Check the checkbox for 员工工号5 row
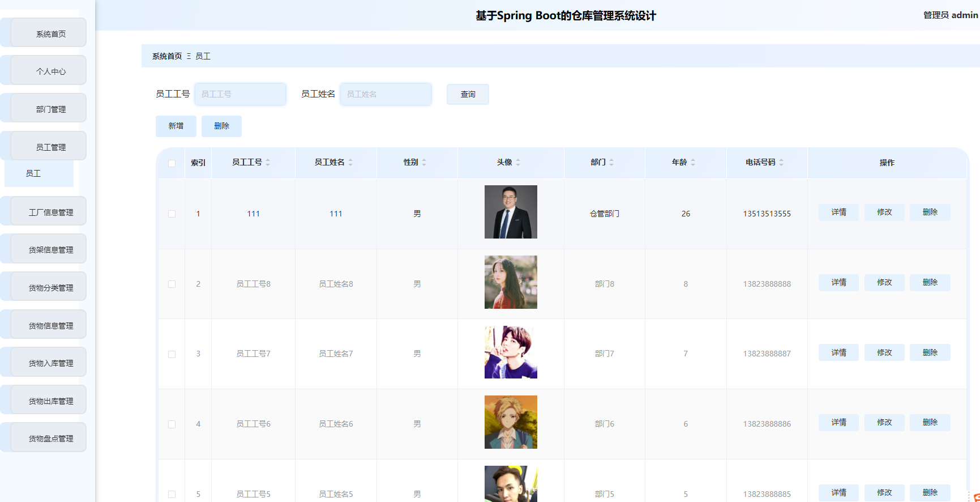Screen dimensions: 980x502 172,494
